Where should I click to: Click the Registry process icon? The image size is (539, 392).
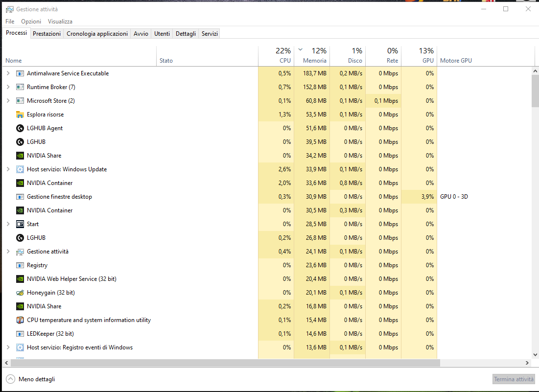click(20, 265)
